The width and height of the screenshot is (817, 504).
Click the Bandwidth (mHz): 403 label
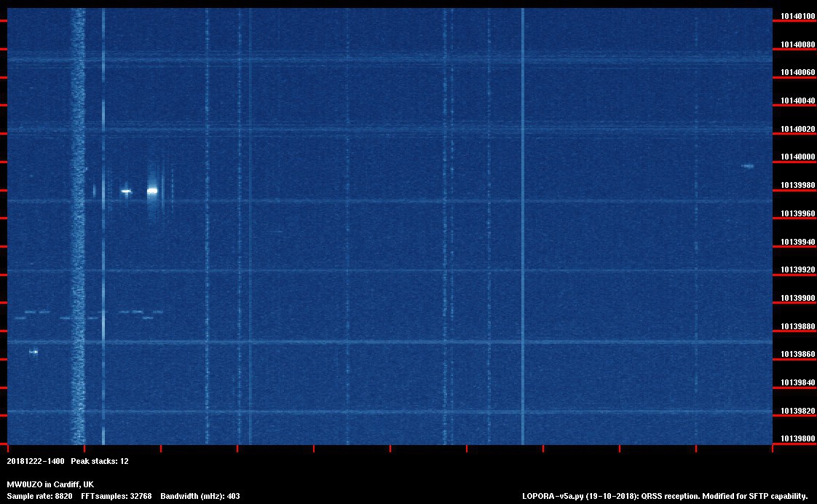point(200,496)
